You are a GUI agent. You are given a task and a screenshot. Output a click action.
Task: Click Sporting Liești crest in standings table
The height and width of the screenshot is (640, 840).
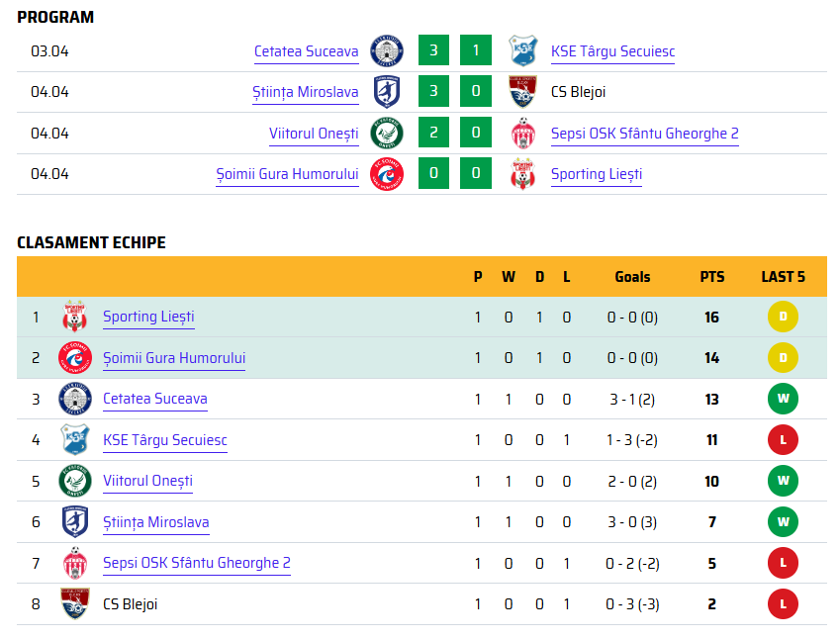(75, 317)
